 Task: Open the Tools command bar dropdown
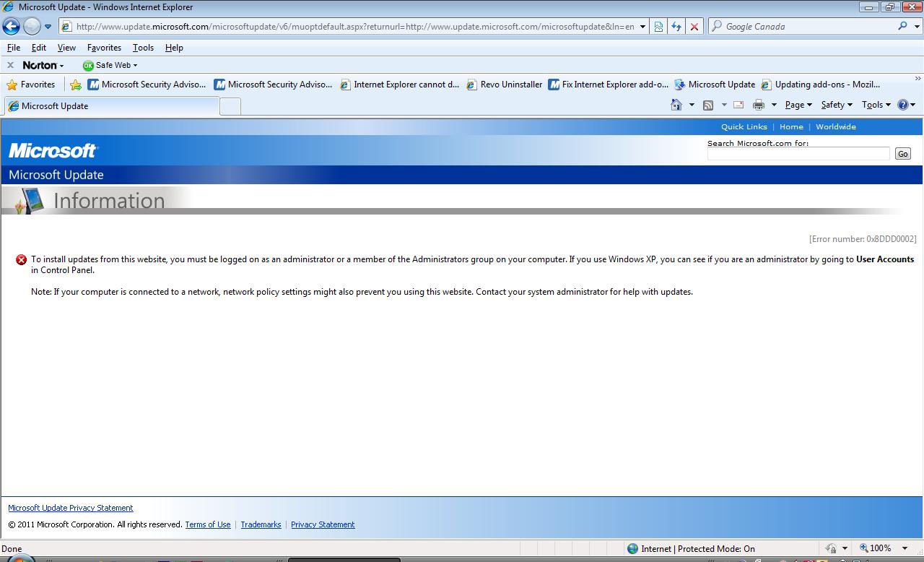(x=876, y=105)
